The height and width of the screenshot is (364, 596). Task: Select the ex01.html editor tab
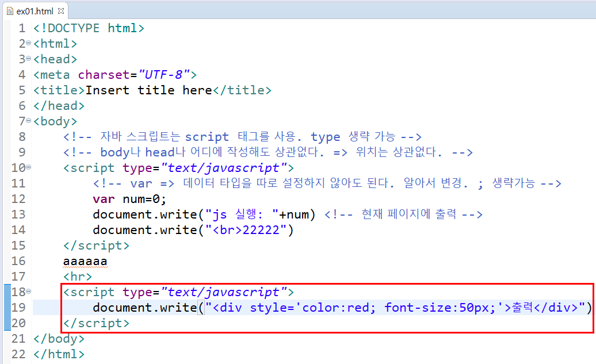coord(35,11)
